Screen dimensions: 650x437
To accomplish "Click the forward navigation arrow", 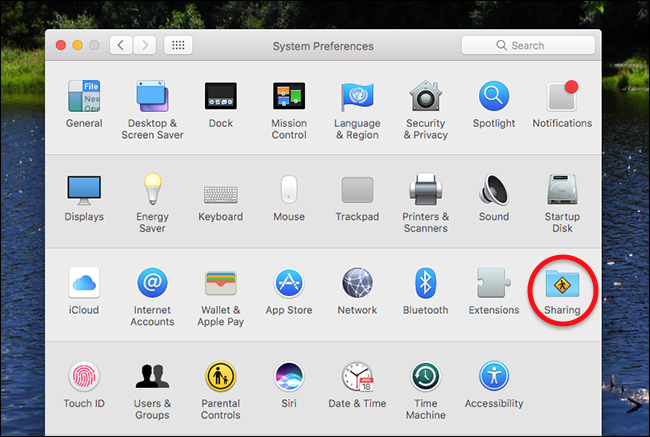I will click(145, 45).
